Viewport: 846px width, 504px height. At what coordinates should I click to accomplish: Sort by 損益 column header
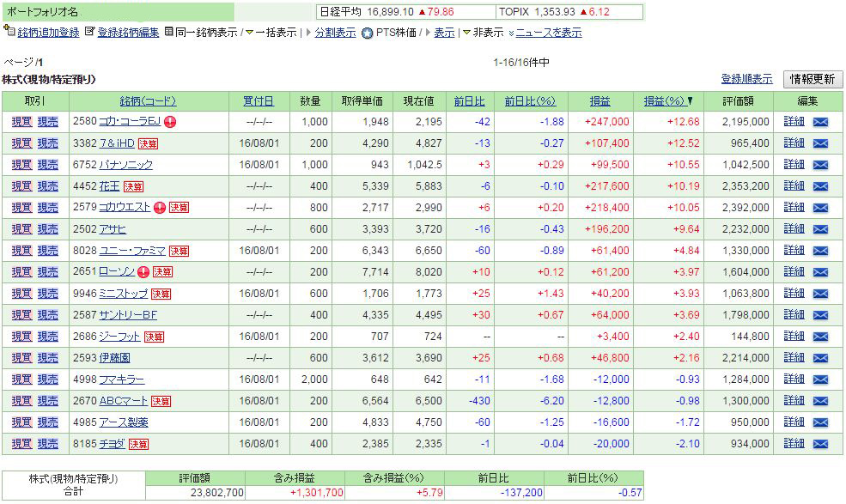pos(600,101)
